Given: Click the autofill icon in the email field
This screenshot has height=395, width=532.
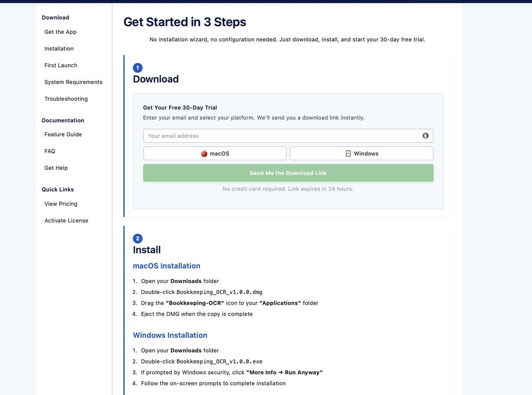Looking at the screenshot, I should 425,136.
